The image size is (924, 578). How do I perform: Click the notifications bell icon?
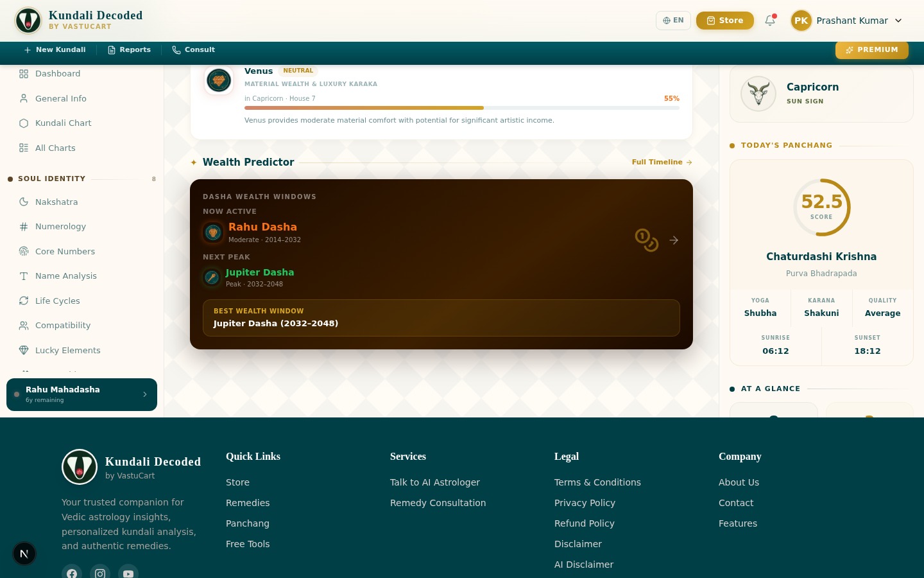tap(770, 21)
